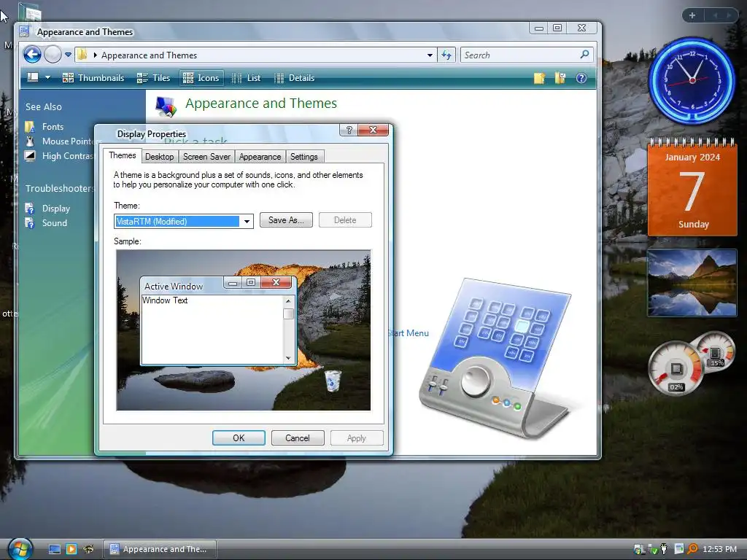The image size is (747, 560).
Task: Switch view to List
Action: point(247,78)
